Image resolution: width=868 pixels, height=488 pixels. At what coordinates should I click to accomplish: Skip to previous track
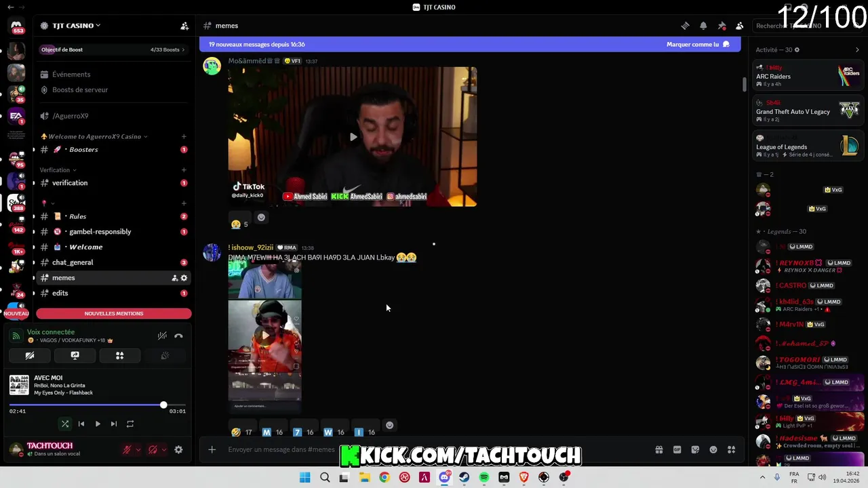tap(81, 424)
